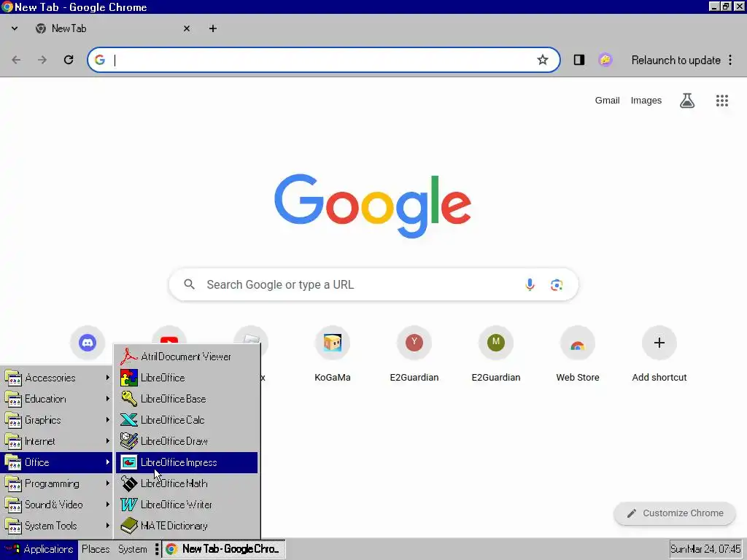747x560 pixels.
Task: Bookmark this tab with the star icon
Action: (x=543, y=60)
